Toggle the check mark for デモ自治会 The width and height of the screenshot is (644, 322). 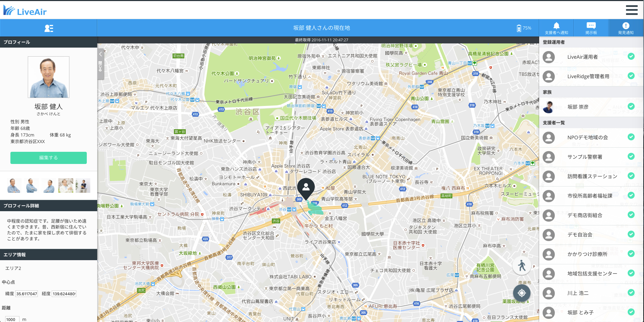click(631, 234)
